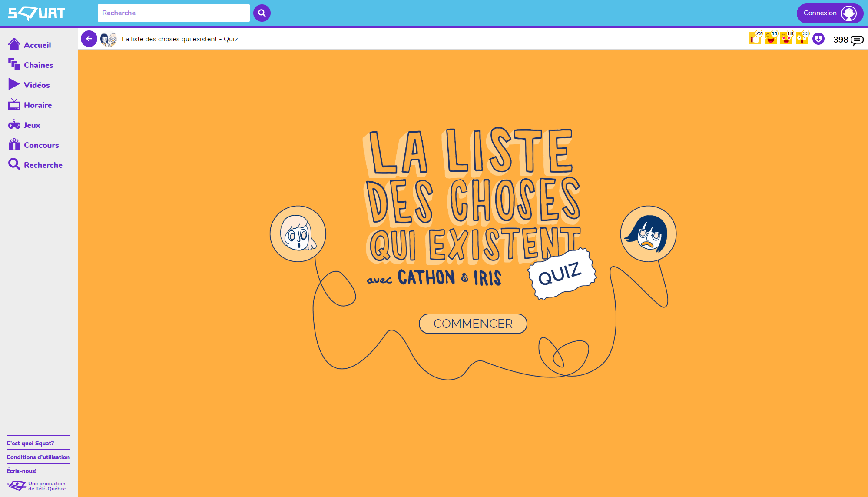Open Conditions d'utilisation link
The width and height of the screenshot is (868, 497).
(38, 457)
